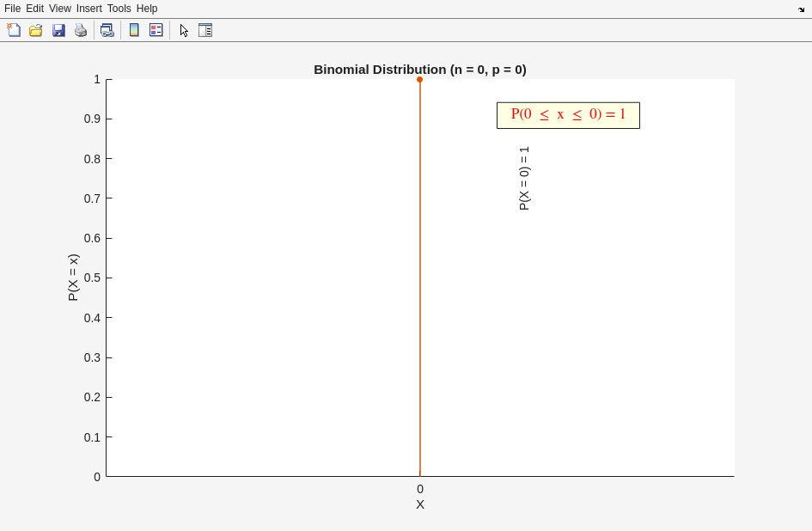This screenshot has width=812, height=531.
Task: Select the rotated P(X = 0) = 1 label
Action: pyautogui.click(x=524, y=178)
